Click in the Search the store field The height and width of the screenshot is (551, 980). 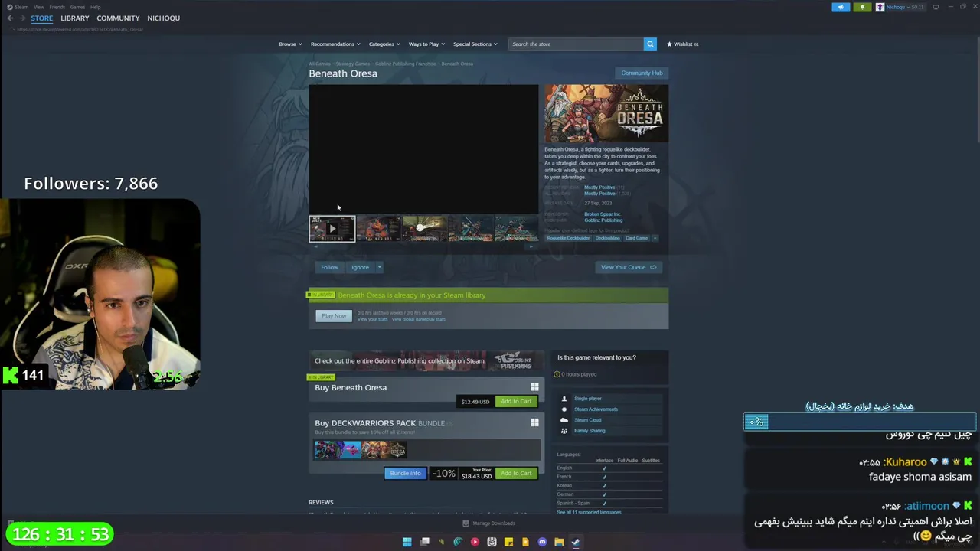576,44
